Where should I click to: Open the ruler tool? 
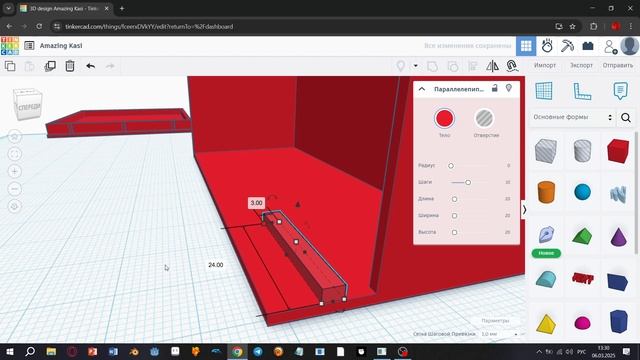click(x=582, y=91)
